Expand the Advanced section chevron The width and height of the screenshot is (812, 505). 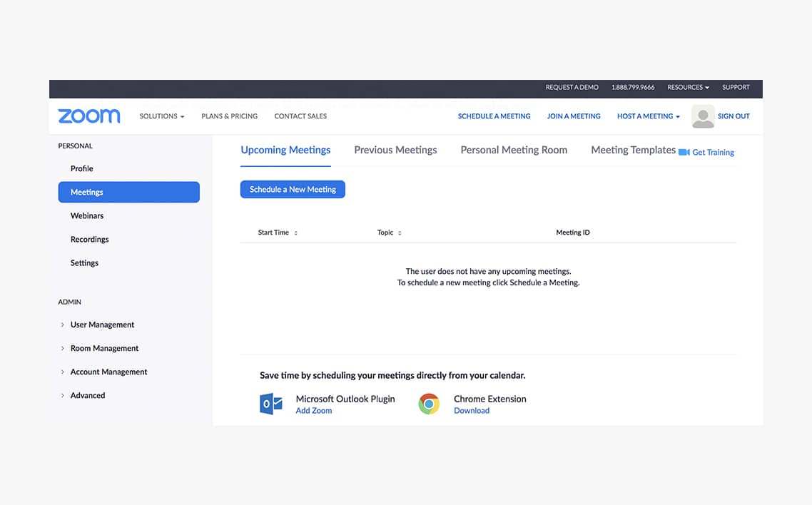[63, 395]
